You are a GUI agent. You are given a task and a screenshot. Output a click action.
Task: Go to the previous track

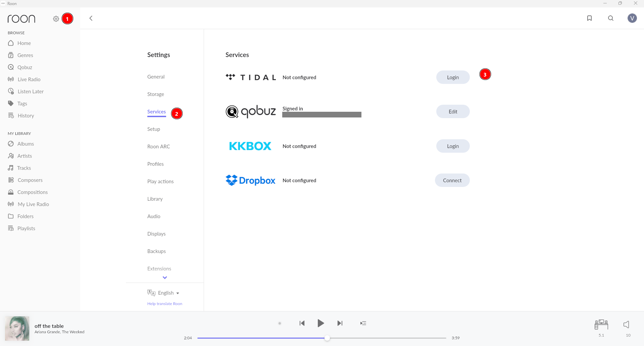click(x=302, y=323)
